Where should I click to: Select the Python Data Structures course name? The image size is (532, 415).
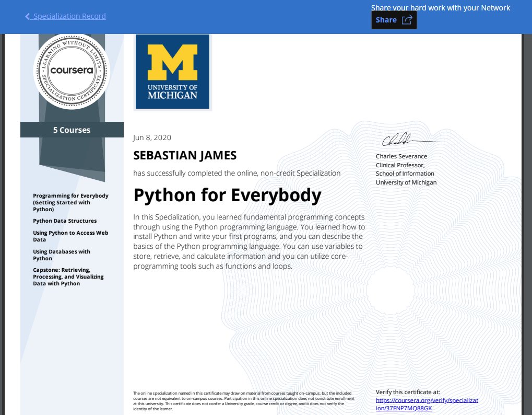click(x=65, y=221)
